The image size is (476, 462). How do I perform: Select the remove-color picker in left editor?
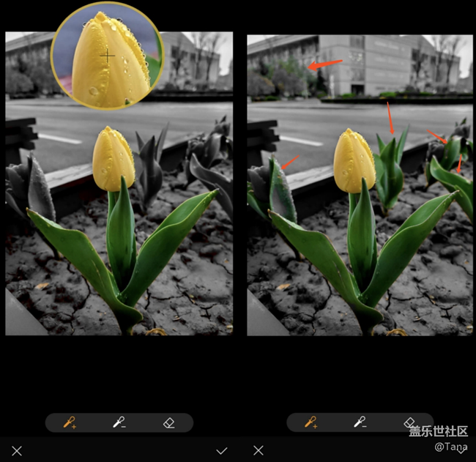pyautogui.click(x=119, y=422)
